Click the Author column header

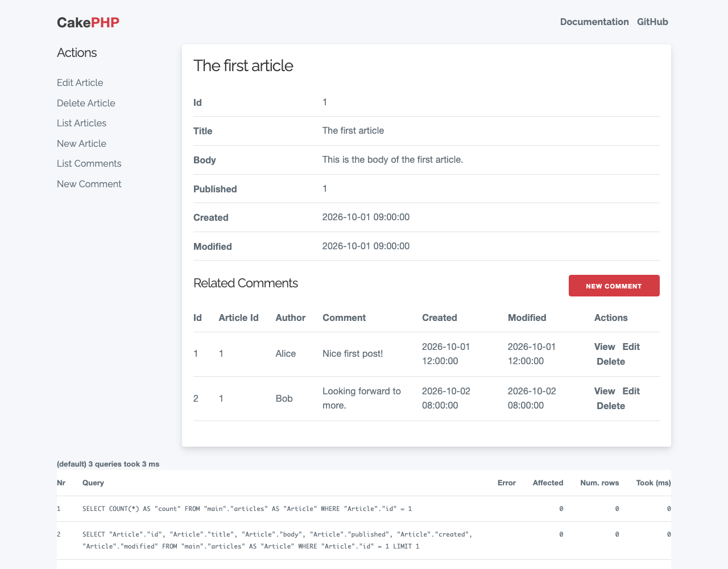tap(291, 318)
